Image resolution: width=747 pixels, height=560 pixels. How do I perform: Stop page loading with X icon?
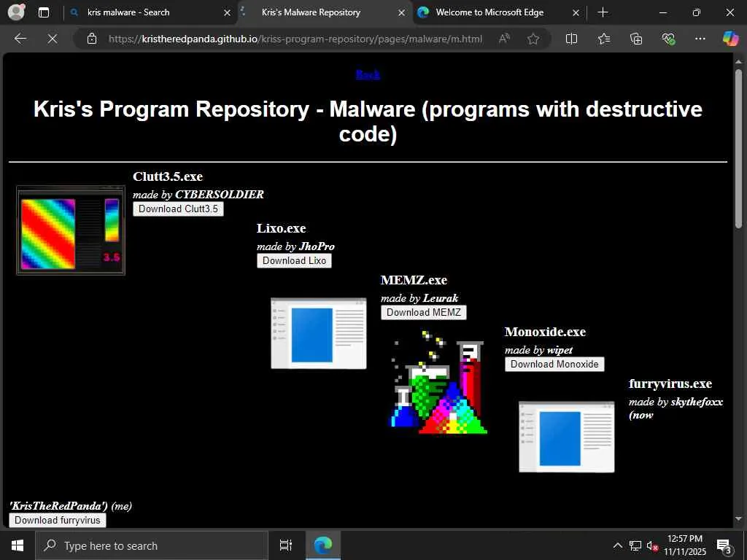53,39
